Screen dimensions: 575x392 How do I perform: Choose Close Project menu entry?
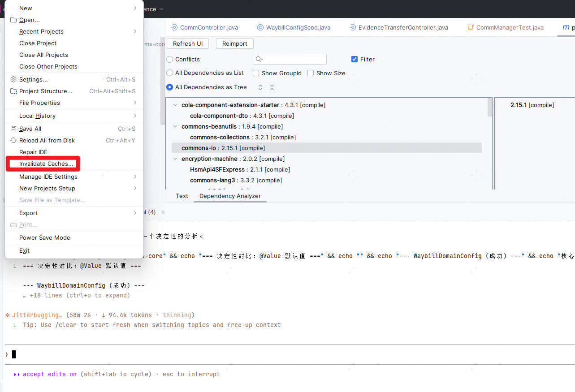tap(74, 43)
